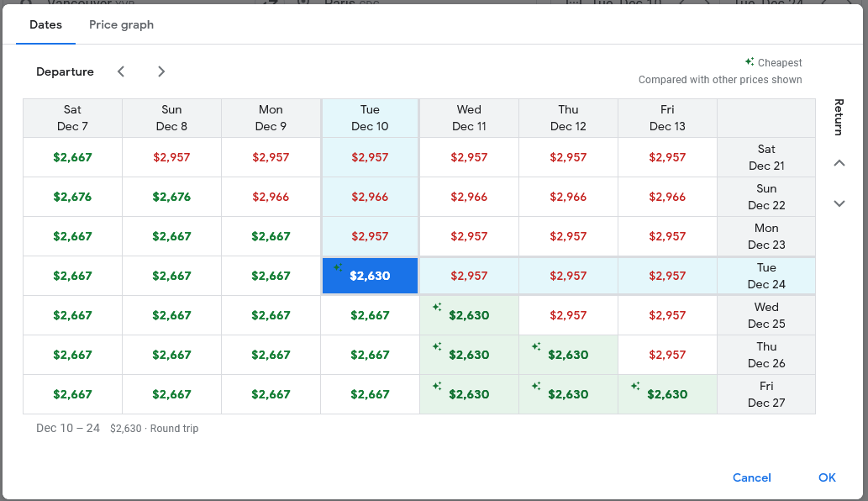
Task: Show later return dates with down chevron
Action: pyautogui.click(x=839, y=203)
